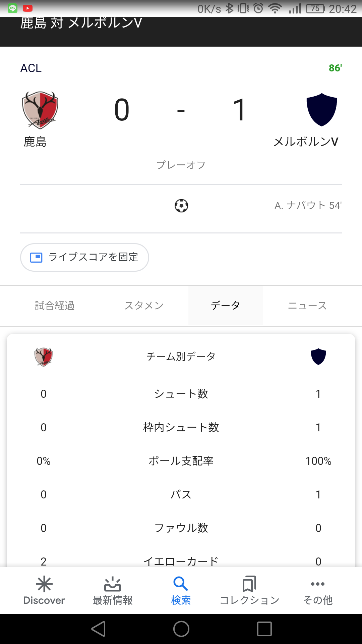The height and width of the screenshot is (644, 362).
Task: Switch to 試合経過 tab
Action: tap(55, 306)
